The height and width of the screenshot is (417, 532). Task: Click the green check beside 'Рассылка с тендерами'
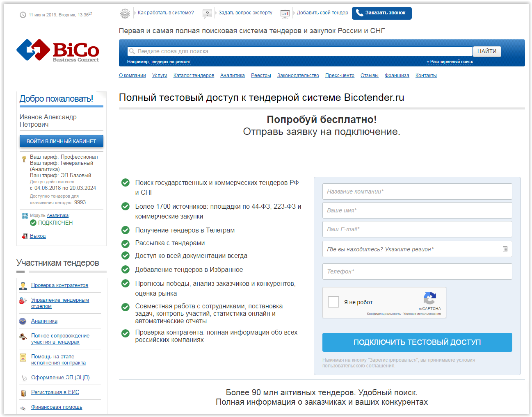pyautogui.click(x=126, y=244)
